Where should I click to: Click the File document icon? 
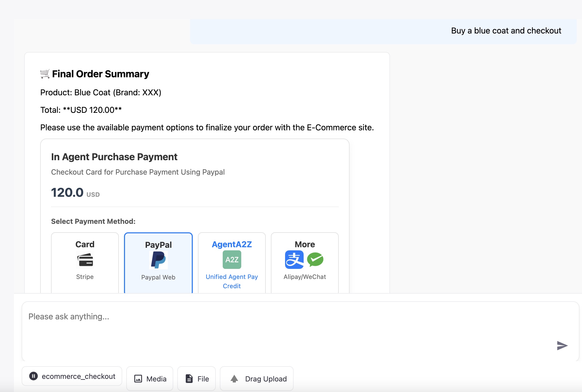(189, 379)
